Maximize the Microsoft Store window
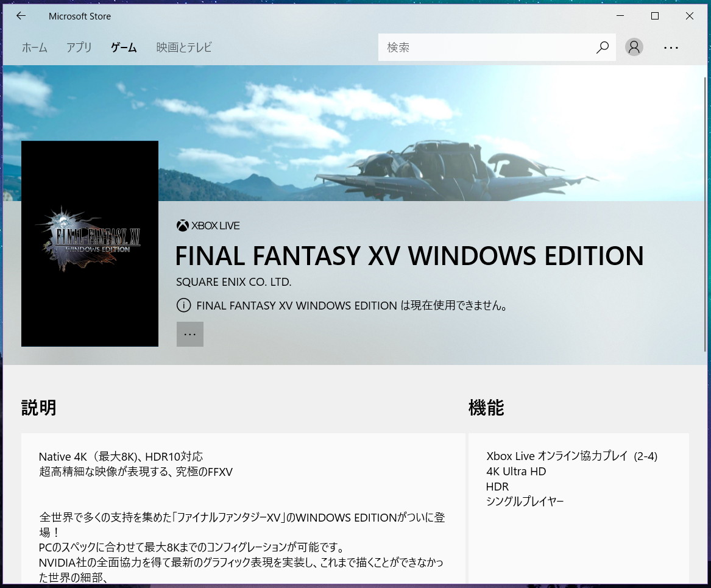711x588 pixels. click(x=655, y=16)
